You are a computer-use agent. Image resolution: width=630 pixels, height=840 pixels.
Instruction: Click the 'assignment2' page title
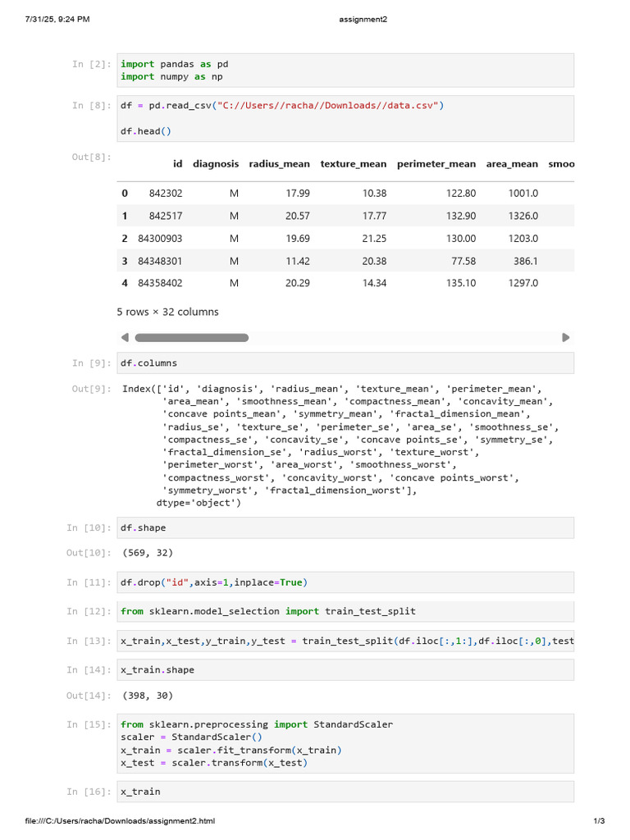pyautogui.click(x=363, y=20)
